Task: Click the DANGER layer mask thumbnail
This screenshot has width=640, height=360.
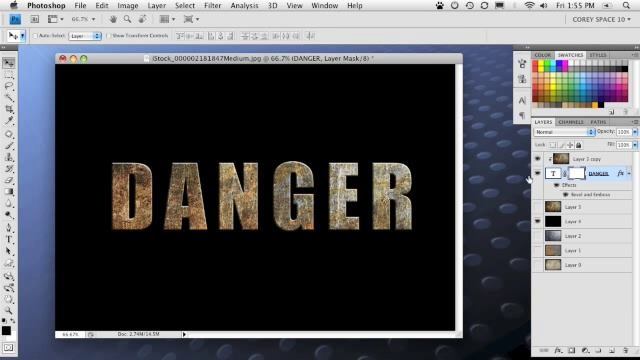Action: pos(576,173)
